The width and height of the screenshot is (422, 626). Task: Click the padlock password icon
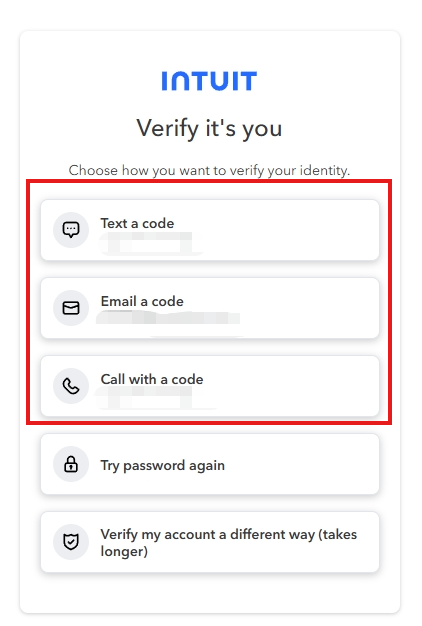(71, 464)
